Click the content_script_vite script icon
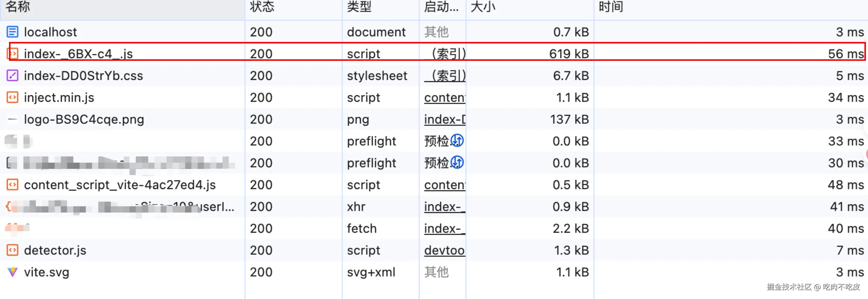Image resolution: width=868 pixels, height=299 pixels. pyautogui.click(x=13, y=185)
